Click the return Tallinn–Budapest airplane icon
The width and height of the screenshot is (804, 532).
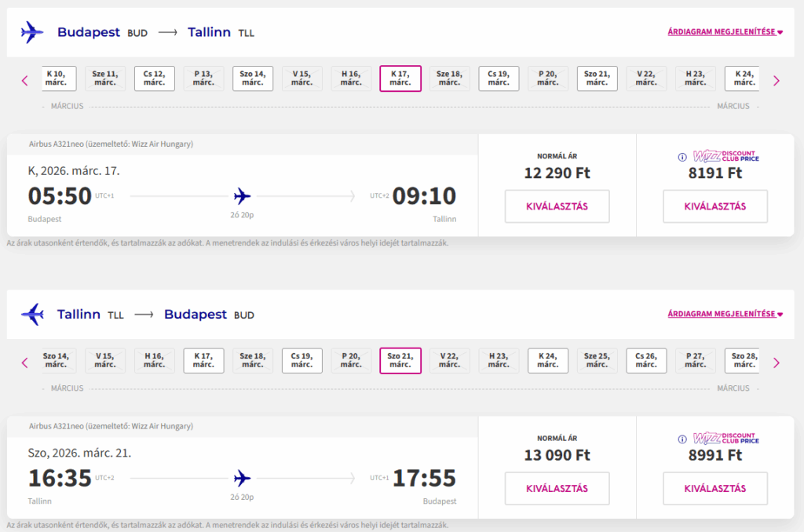(x=32, y=315)
